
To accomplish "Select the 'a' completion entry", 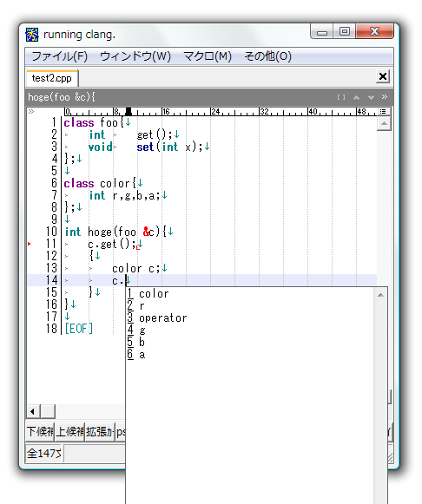I will pos(249,355).
